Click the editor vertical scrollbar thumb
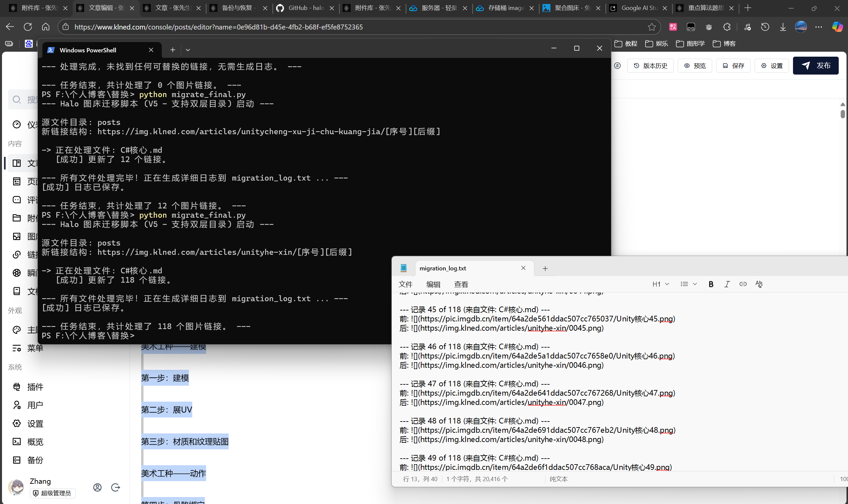This screenshot has width=848, height=504. pos(843,114)
